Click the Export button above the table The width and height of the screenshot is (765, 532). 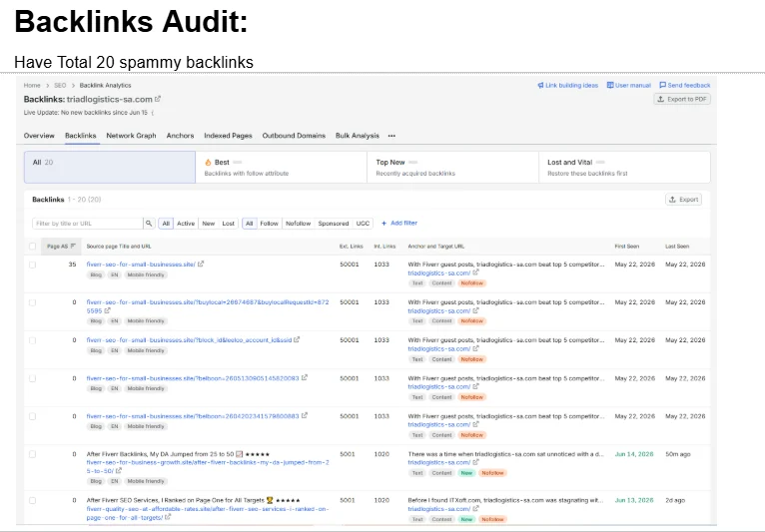683,200
